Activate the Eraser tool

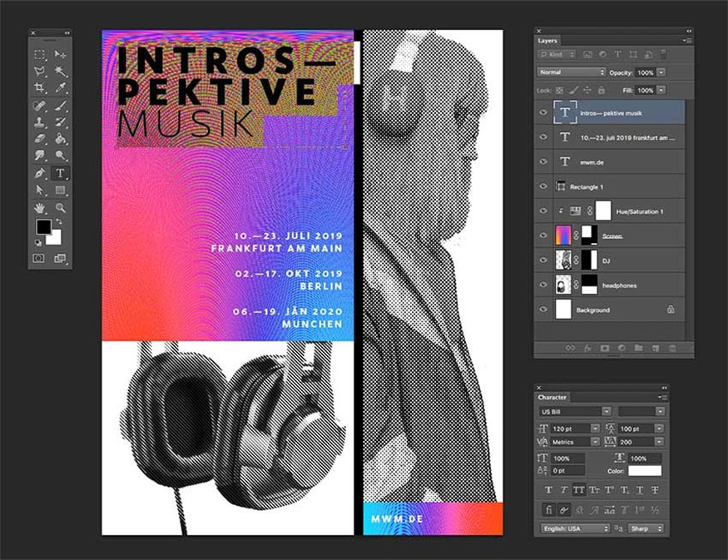39,139
